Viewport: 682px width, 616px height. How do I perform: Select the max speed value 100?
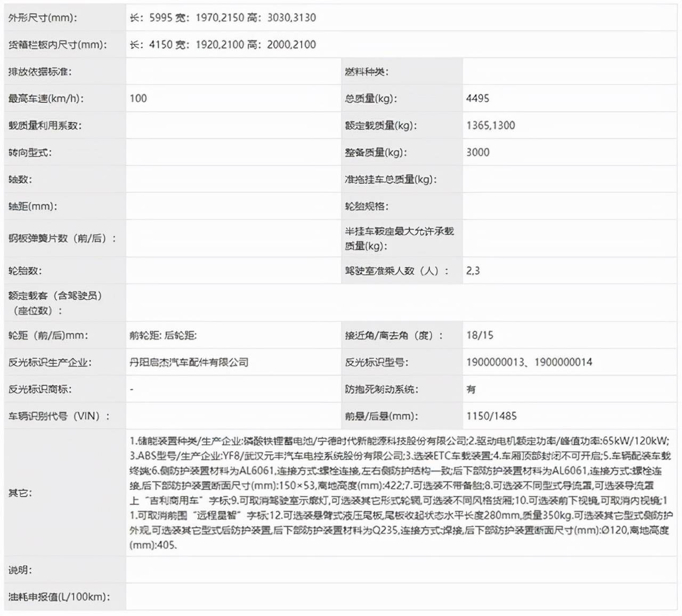[x=139, y=99]
